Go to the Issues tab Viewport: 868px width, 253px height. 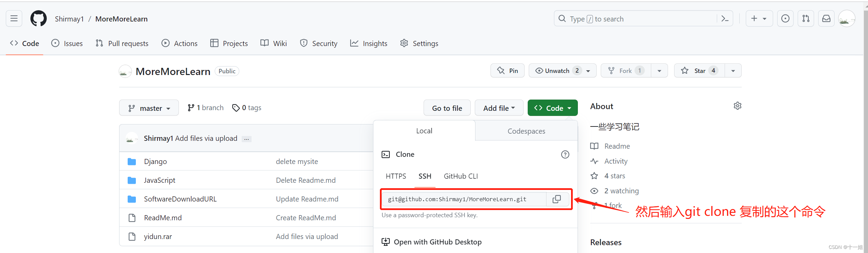[x=67, y=43]
